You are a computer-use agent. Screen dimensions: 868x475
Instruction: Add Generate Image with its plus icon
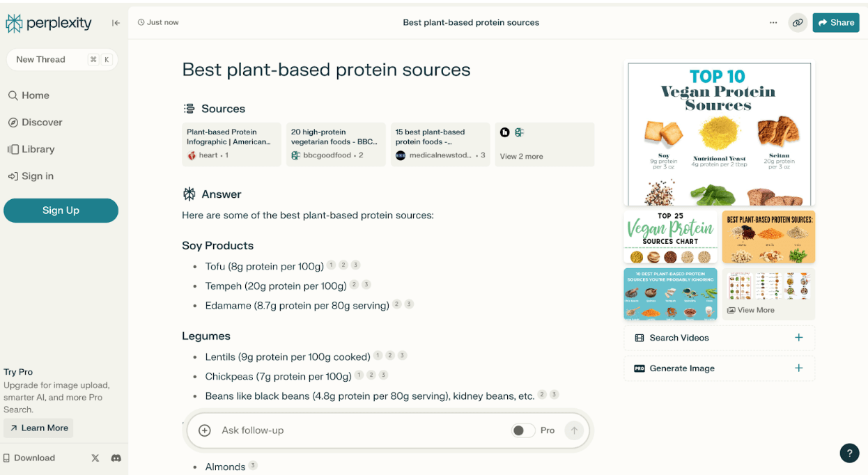click(798, 368)
